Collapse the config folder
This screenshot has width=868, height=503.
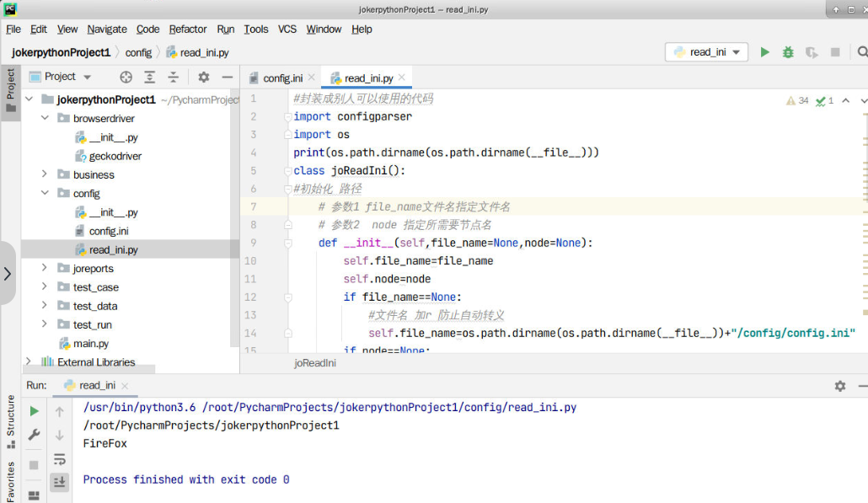(x=45, y=193)
